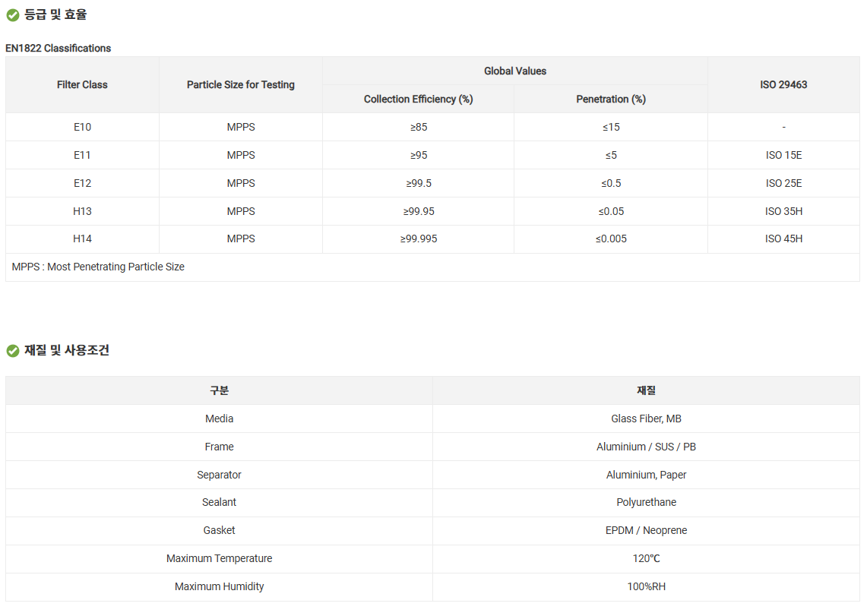This screenshot has height=616, width=867.
Task: Click the 100%RH humidity value
Action: pyautogui.click(x=646, y=586)
